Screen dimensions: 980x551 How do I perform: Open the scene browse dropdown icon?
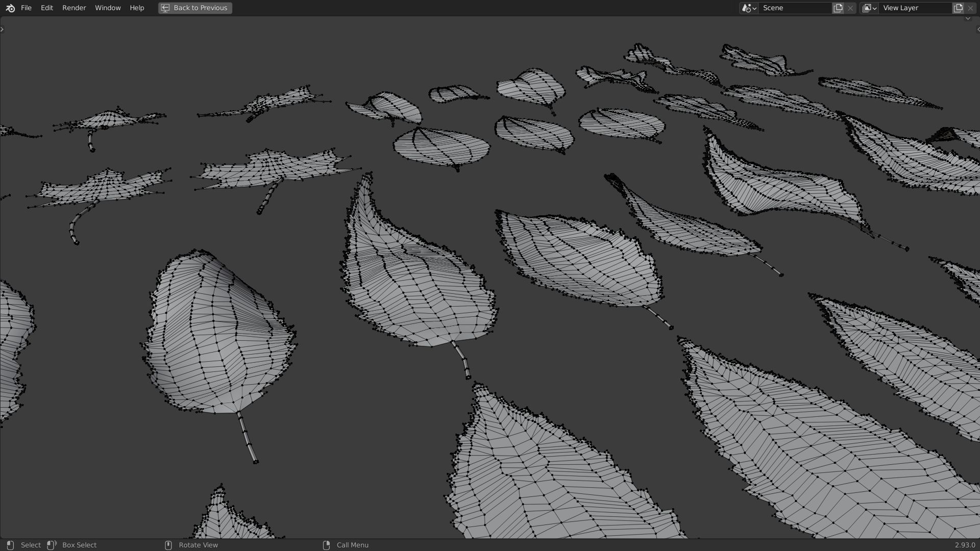[x=749, y=8]
